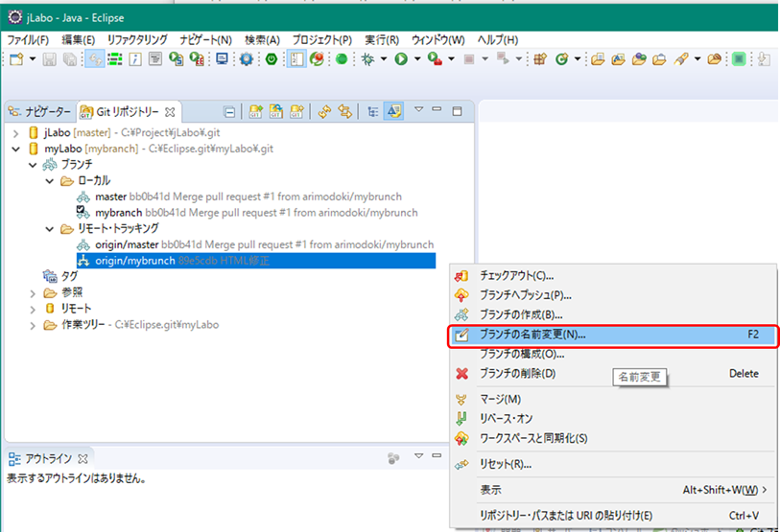Choose リセット(R)... from context menu

click(x=612, y=464)
